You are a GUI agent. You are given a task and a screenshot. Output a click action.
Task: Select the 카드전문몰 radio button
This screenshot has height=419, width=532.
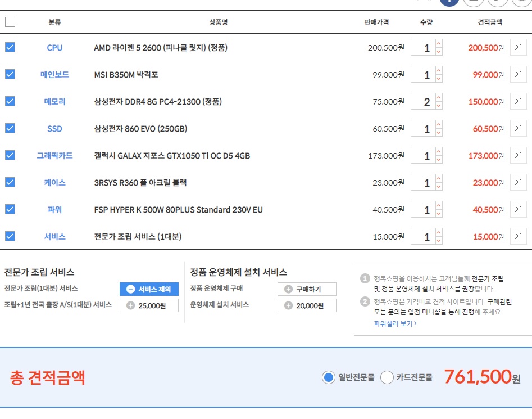tap(387, 377)
